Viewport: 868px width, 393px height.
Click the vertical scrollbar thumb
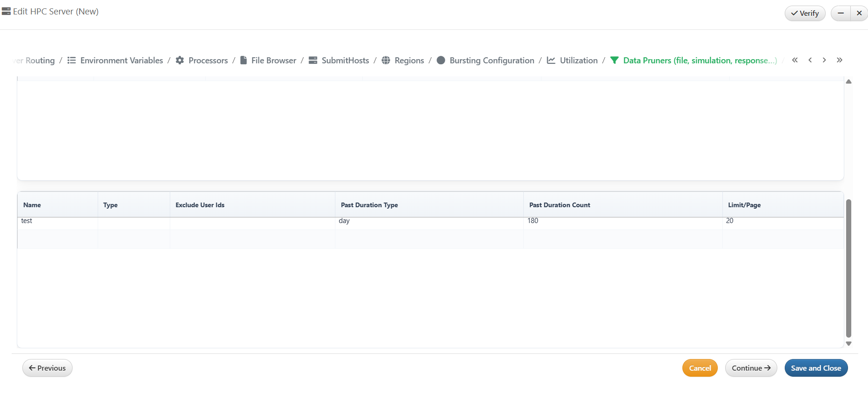(848, 268)
